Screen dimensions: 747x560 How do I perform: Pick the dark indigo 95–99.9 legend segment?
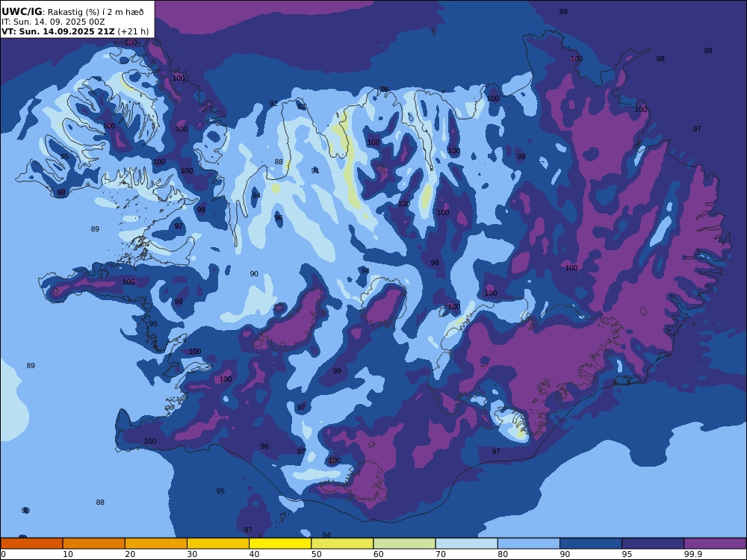coord(653,544)
